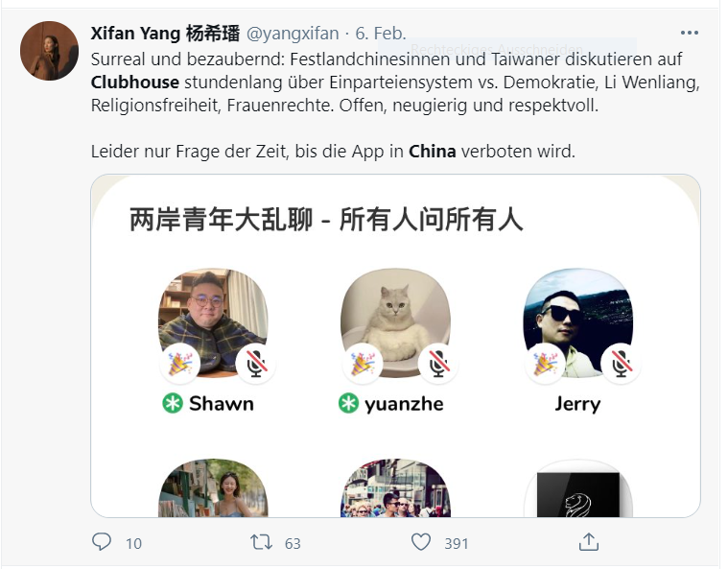Click the bold Clubhouse keyword
Screen dimensions: 728x569
coord(135,83)
